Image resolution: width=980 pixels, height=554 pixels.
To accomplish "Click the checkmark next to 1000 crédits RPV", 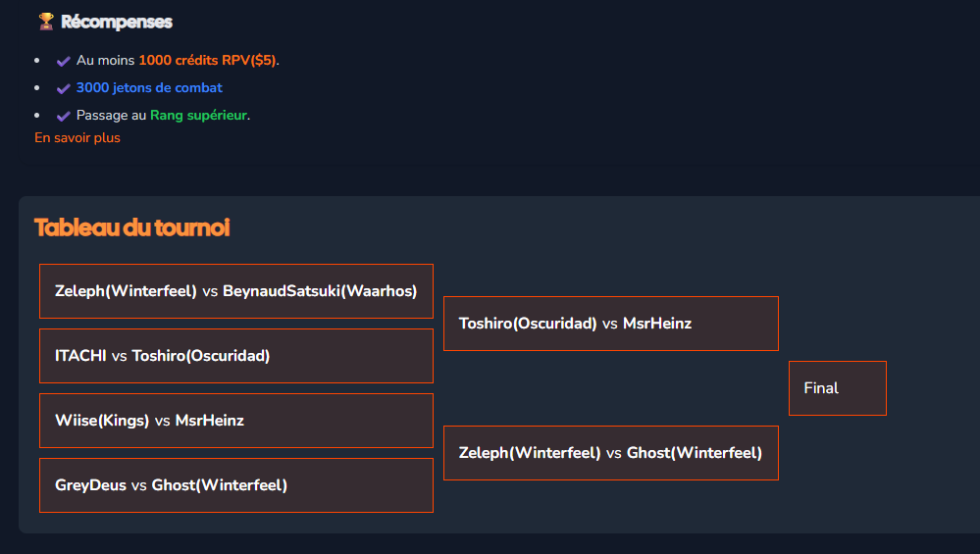I will (x=64, y=61).
